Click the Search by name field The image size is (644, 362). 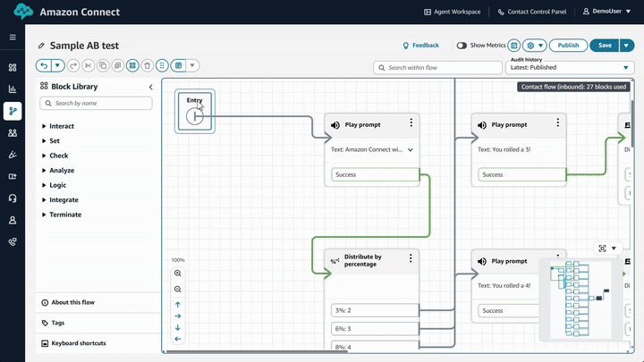pos(97,104)
